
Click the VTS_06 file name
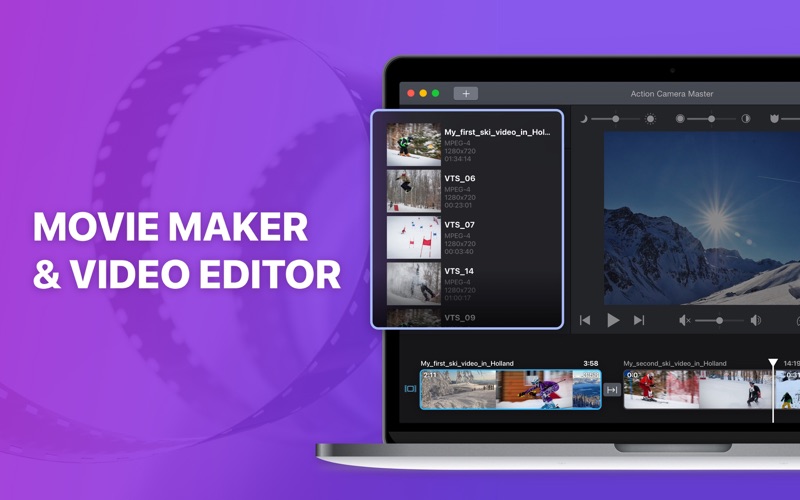tap(460, 179)
